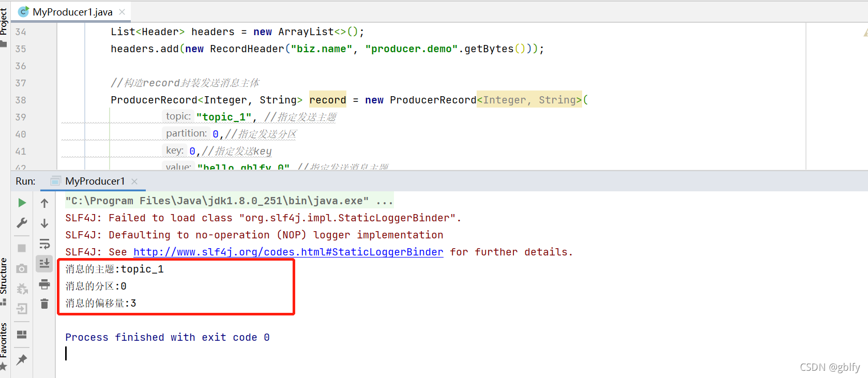This screenshot has height=378, width=868.
Task: Toggle Soft-Wrap in the console
Action: (44, 244)
